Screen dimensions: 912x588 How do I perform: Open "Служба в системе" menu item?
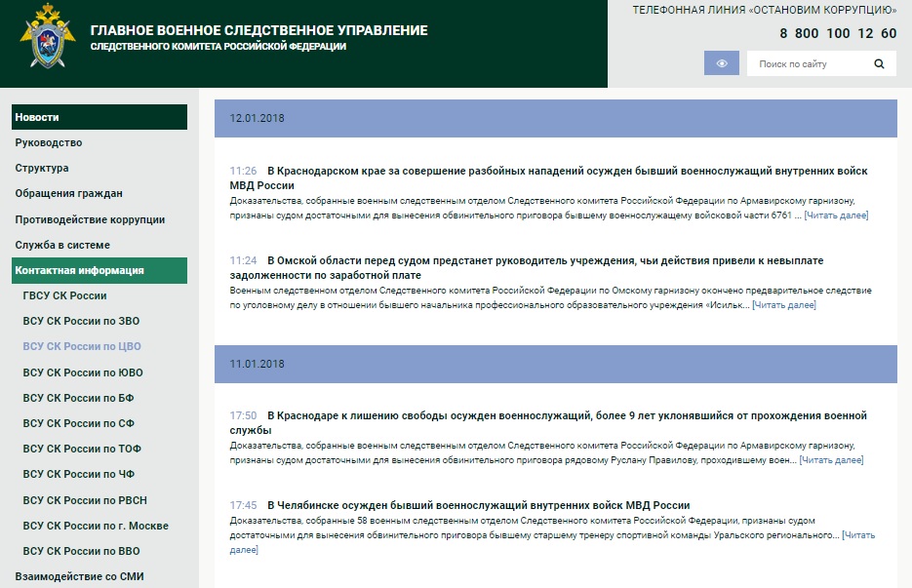coord(62,245)
